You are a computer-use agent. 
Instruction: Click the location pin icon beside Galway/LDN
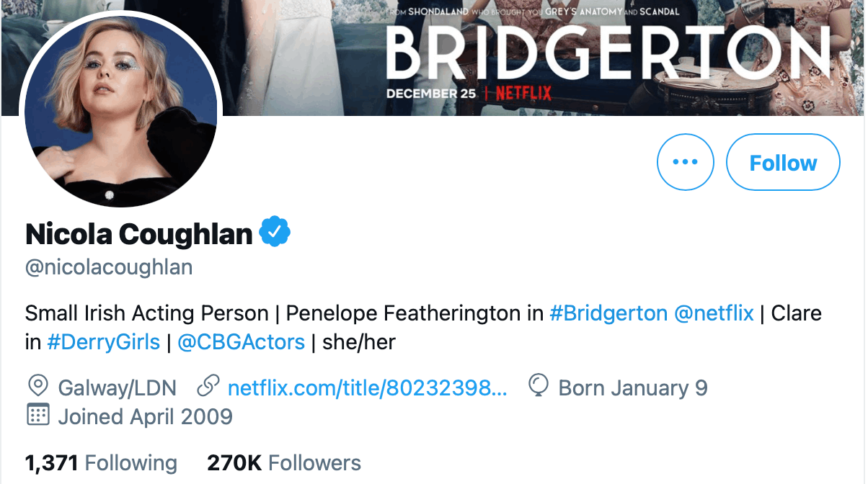(x=37, y=387)
